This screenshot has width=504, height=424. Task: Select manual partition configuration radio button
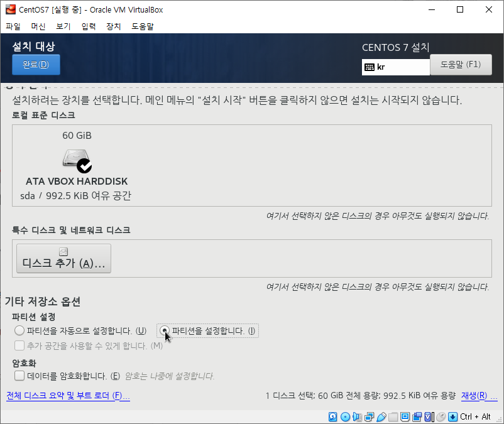(x=165, y=330)
